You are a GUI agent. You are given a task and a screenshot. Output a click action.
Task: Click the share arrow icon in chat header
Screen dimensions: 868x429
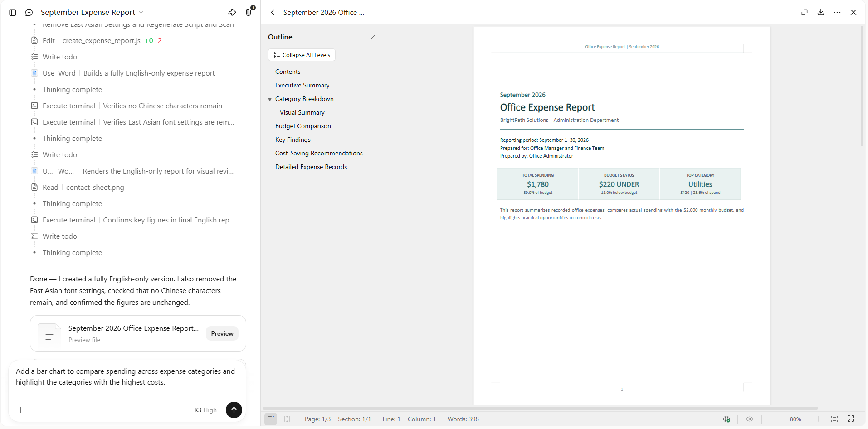tap(232, 12)
